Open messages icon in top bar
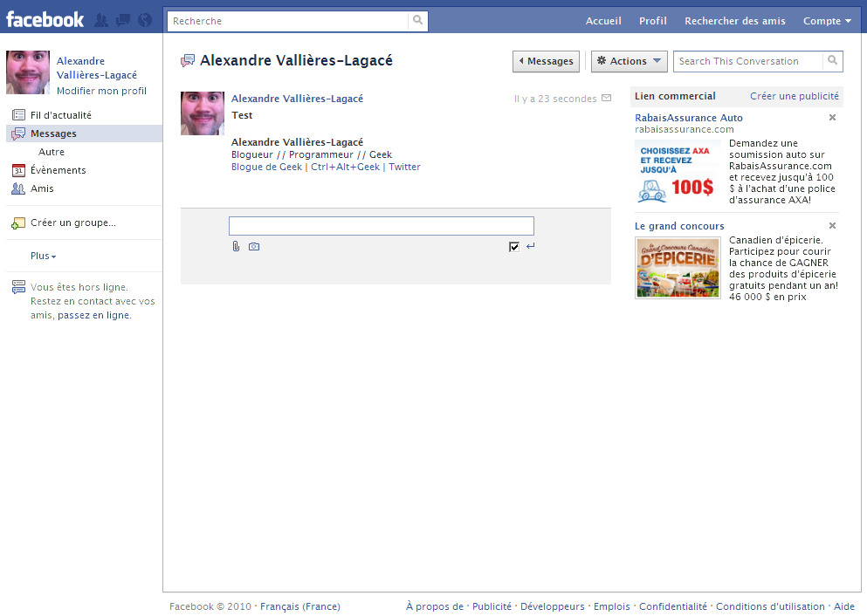 123,20
